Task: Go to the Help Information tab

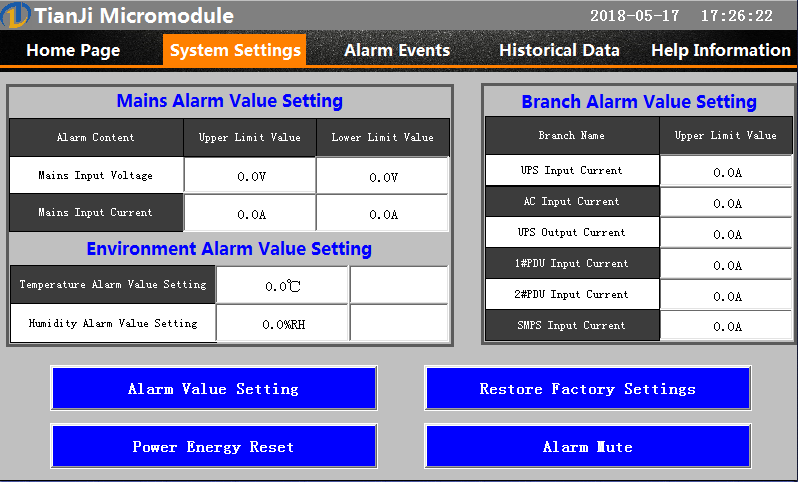Action: tap(720, 50)
